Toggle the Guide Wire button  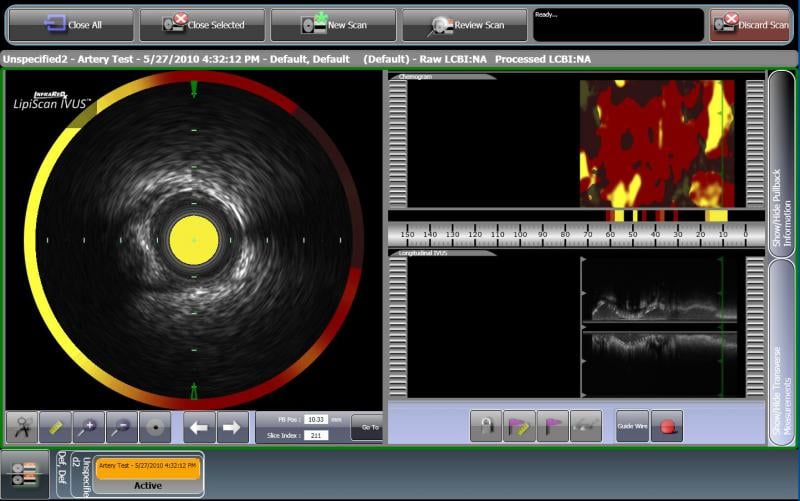pyautogui.click(x=632, y=426)
